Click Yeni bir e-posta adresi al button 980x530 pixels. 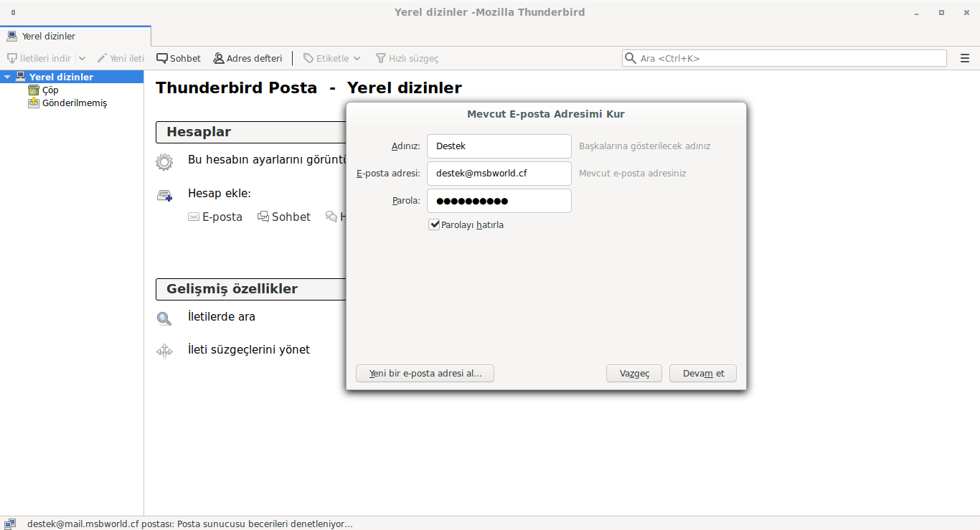pyautogui.click(x=425, y=374)
